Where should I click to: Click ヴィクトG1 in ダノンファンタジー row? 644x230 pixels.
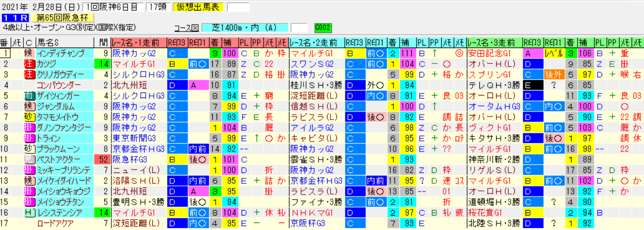click(494, 127)
